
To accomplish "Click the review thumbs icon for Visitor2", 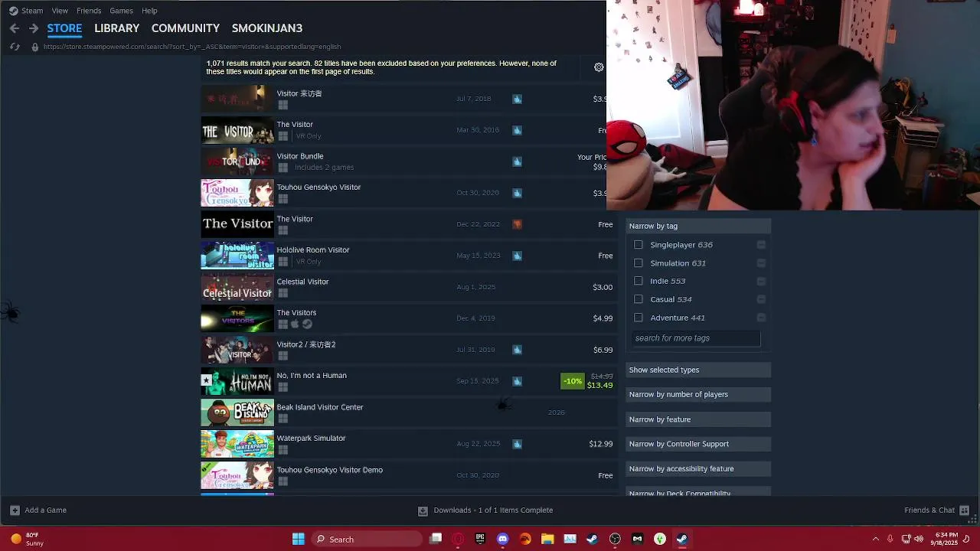I will pyautogui.click(x=517, y=350).
